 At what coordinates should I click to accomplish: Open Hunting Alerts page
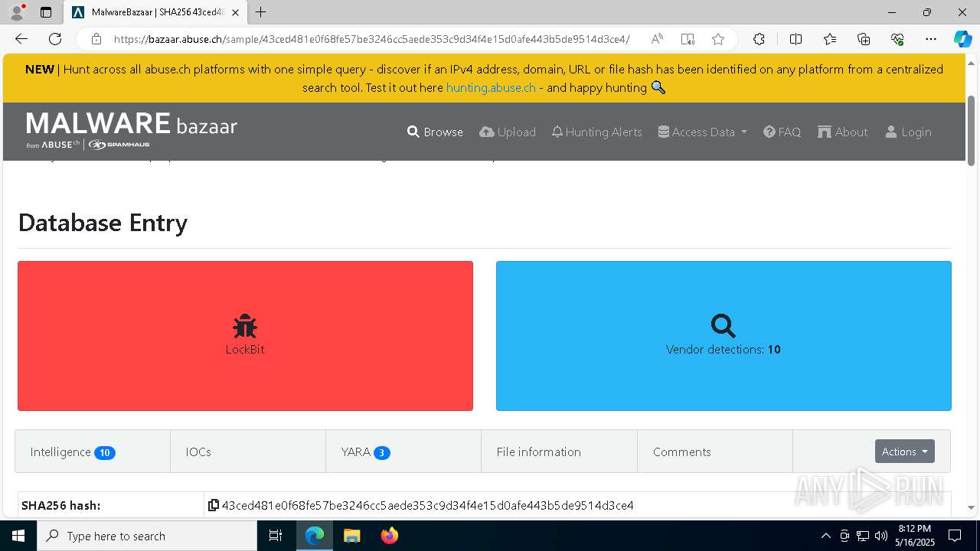pos(596,132)
